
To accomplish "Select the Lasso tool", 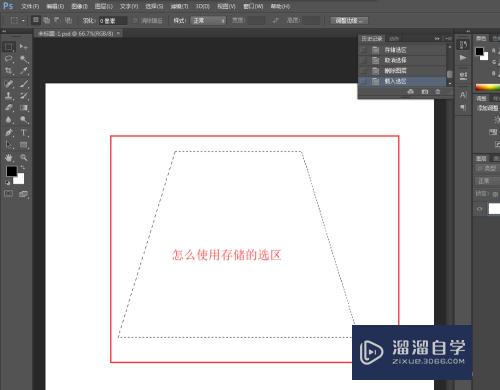I will pyautogui.click(x=9, y=59).
